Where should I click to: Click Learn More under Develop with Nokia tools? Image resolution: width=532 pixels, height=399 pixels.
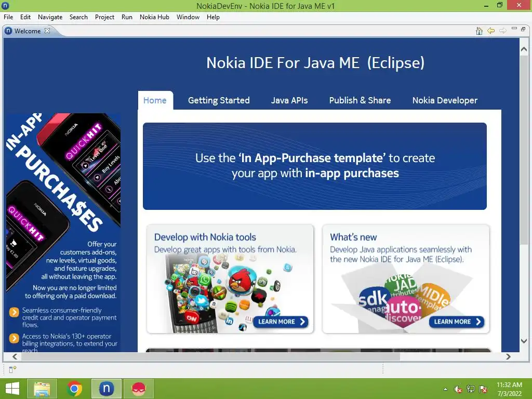tap(281, 322)
